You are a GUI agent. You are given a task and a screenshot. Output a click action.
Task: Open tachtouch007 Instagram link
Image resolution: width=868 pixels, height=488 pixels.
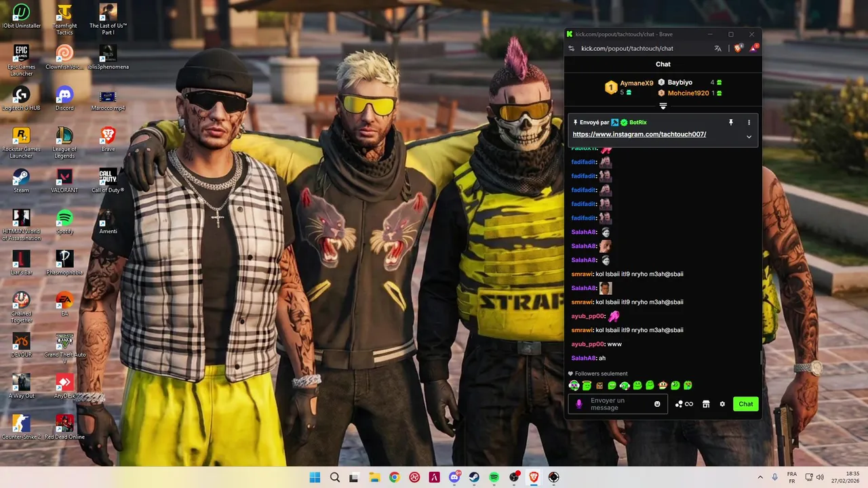coord(639,134)
